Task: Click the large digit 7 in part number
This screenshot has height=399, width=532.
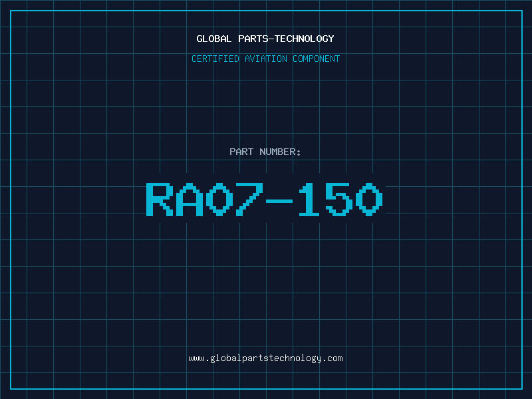Action: coord(249,199)
